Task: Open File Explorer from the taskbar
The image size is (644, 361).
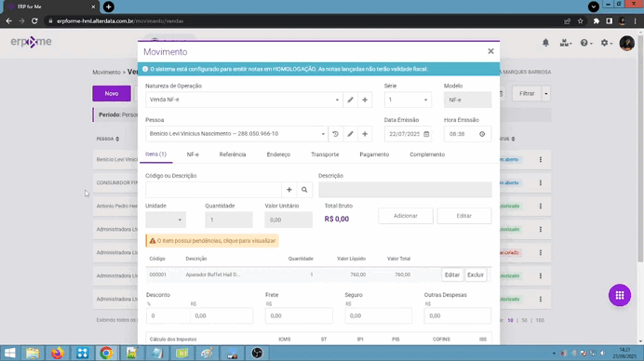Action: pos(33,353)
